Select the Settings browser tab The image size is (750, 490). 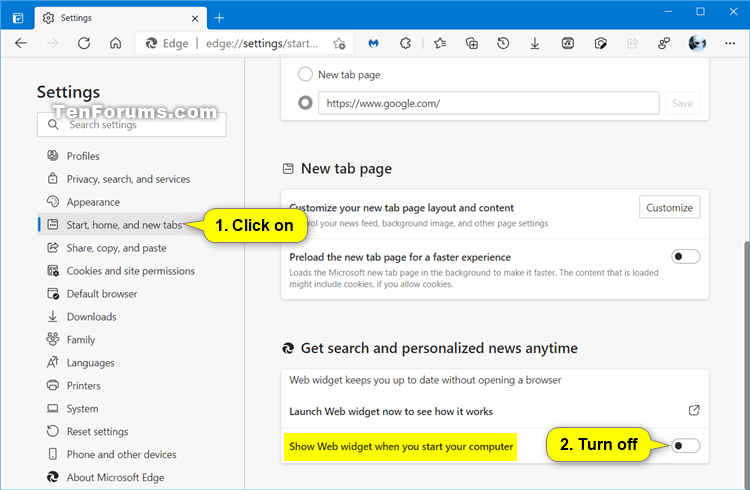(121, 18)
